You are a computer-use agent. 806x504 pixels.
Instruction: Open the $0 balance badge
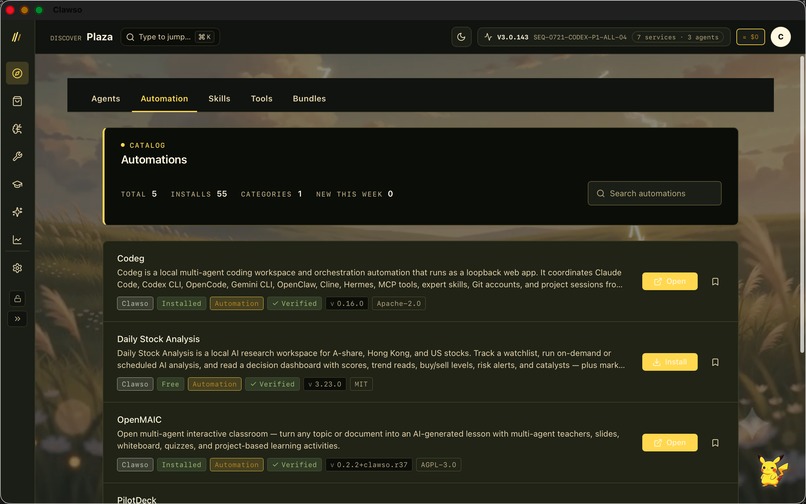[750, 37]
